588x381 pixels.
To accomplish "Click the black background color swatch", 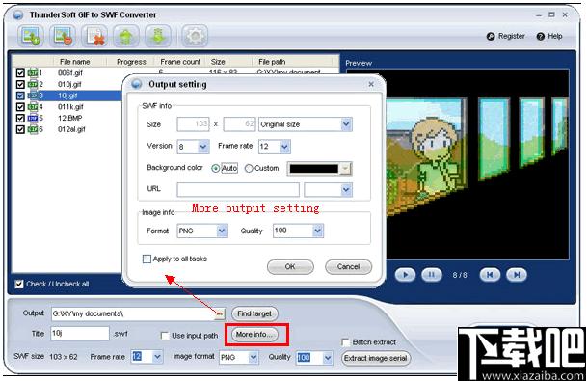I will [x=314, y=169].
